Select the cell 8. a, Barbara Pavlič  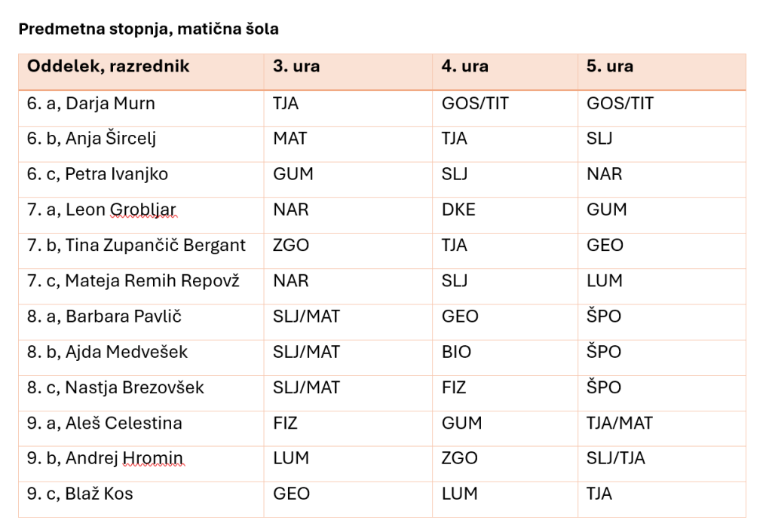[141, 322]
